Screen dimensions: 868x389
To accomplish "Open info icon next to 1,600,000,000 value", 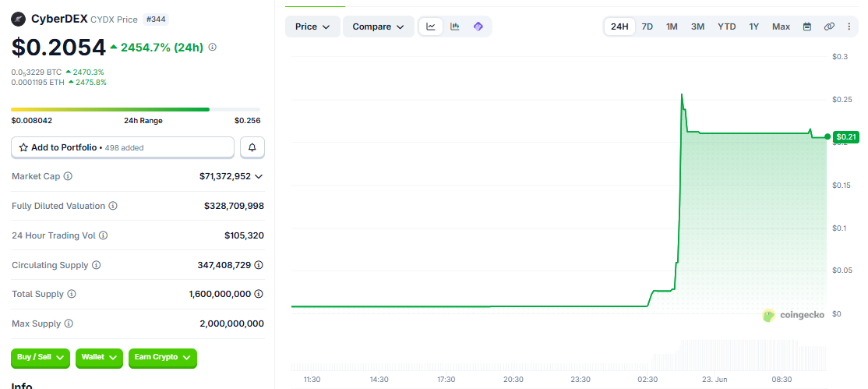I will click(x=259, y=294).
